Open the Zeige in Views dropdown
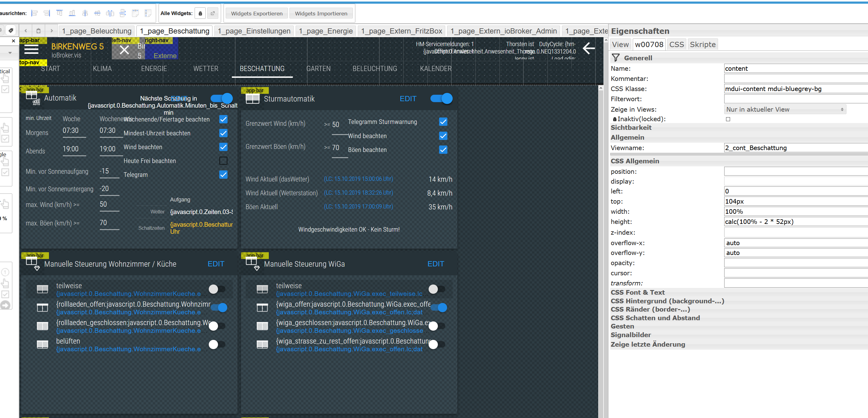Screen dimensions: 868x418 (x=785, y=109)
